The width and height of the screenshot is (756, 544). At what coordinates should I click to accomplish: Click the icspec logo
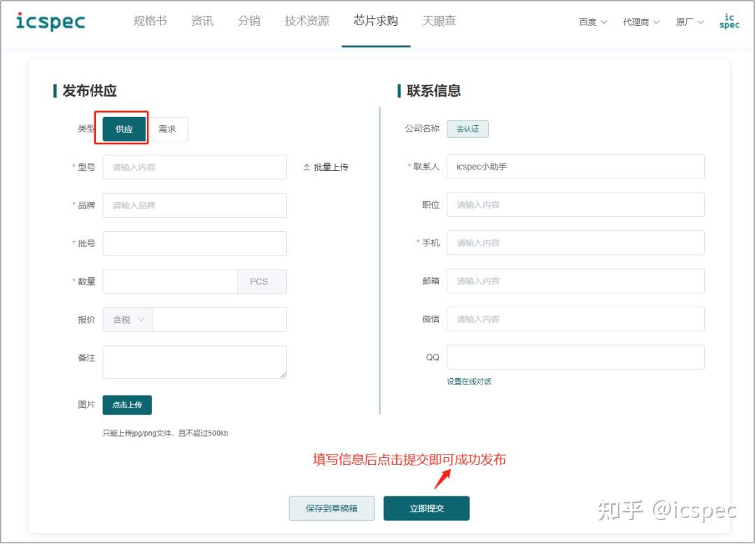[x=50, y=21]
